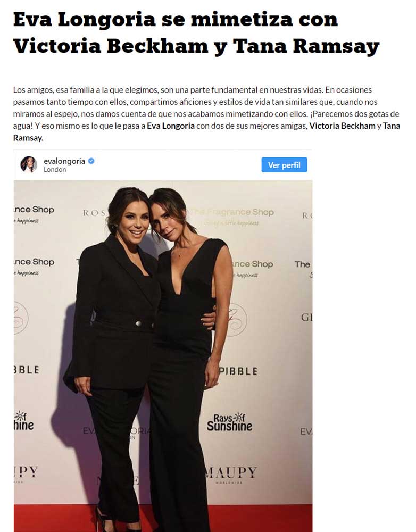Image resolution: width=416 pixels, height=532 pixels.
Task: Click the full PIBBLE logo on the backdrop
Action: tap(238, 371)
